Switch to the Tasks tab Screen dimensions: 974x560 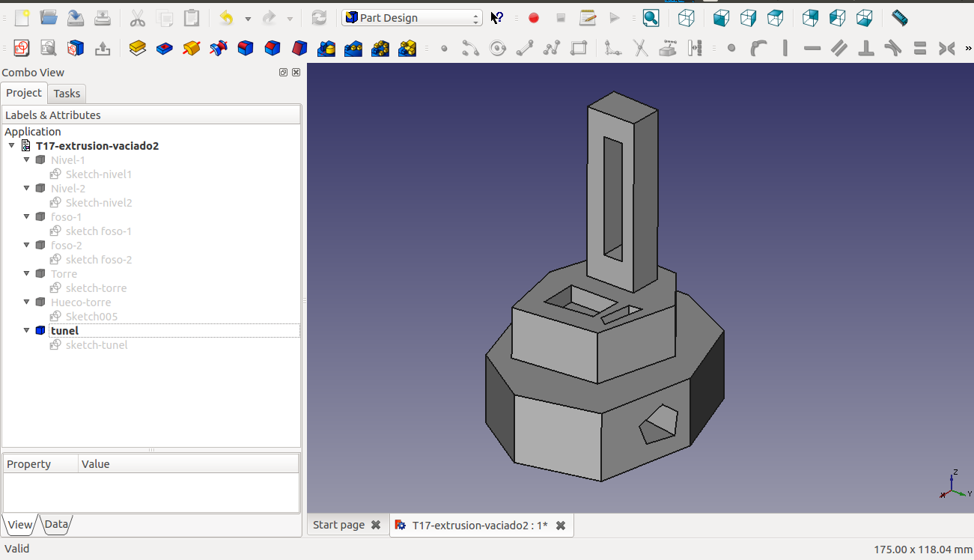(67, 94)
